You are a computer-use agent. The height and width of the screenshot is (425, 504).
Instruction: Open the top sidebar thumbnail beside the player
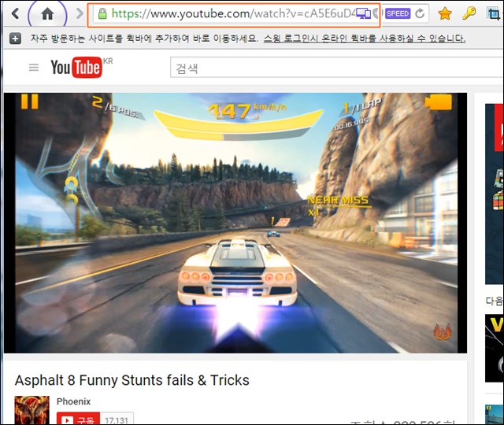point(495,194)
